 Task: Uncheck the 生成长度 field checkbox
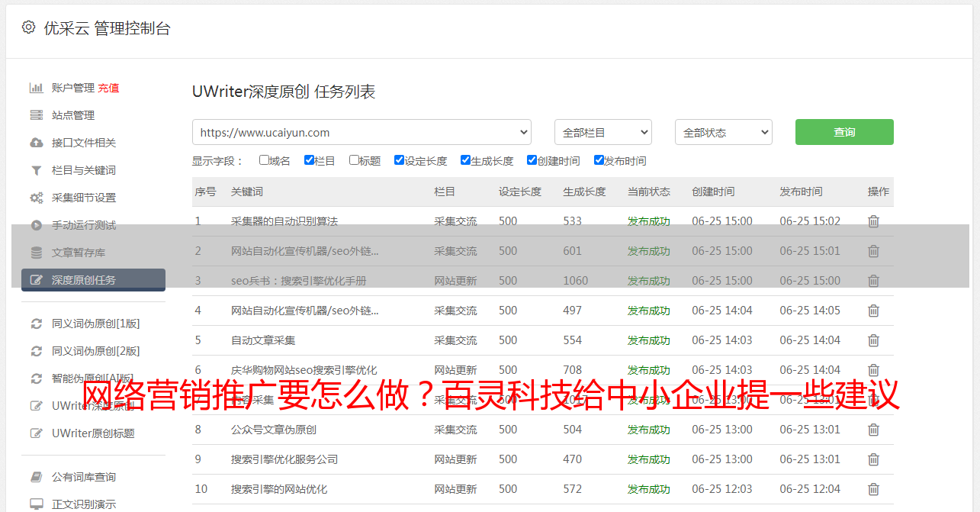tap(465, 160)
